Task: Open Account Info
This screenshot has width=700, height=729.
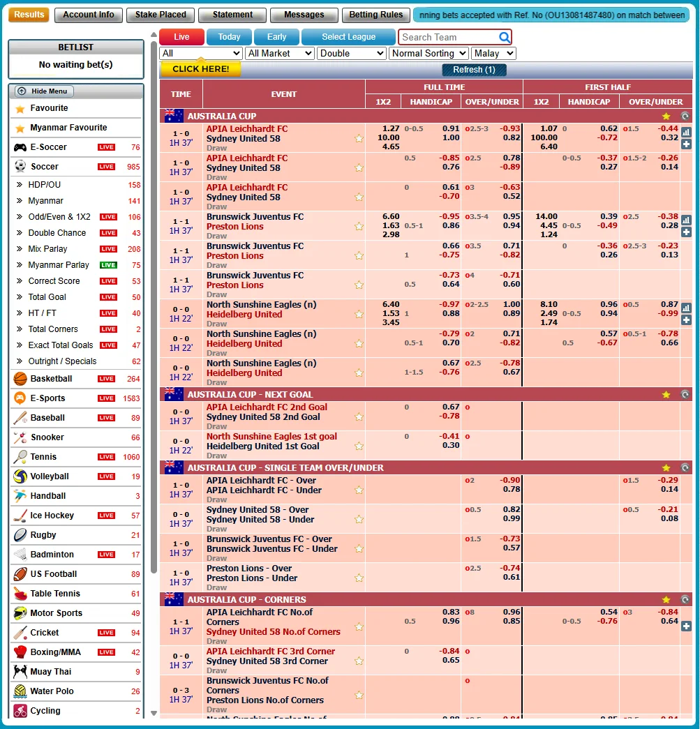Action: coord(89,15)
